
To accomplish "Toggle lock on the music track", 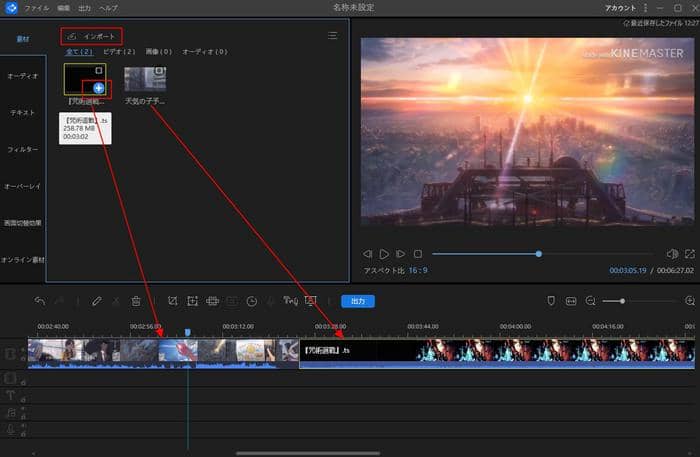I will [x=23, y=417].
